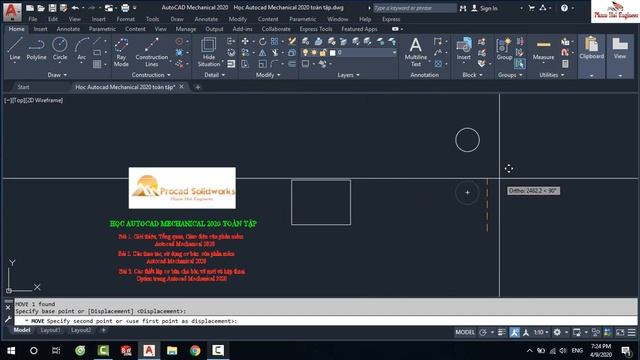Expand the Layers panel dropdown
Image resolution: width=640 pixels, height=360 pixels.
coord(348,75)
